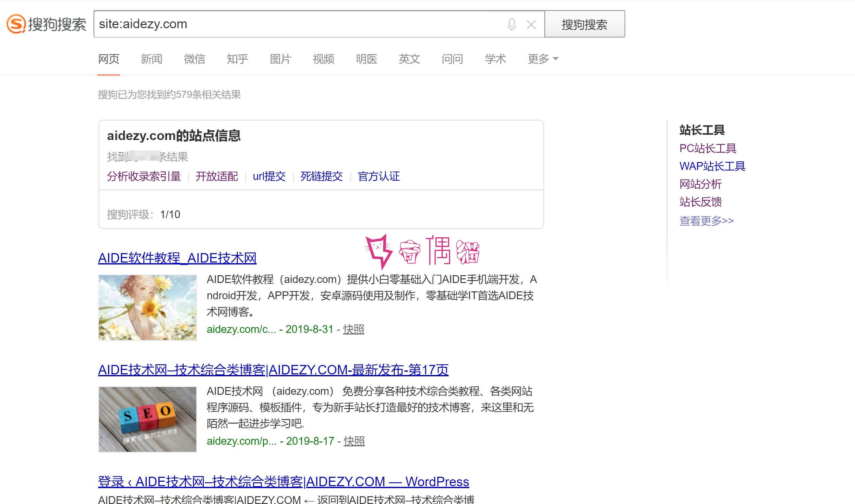Switch to the 英文 tab
The height and width of the screenshot is (504, 855).
409,59
